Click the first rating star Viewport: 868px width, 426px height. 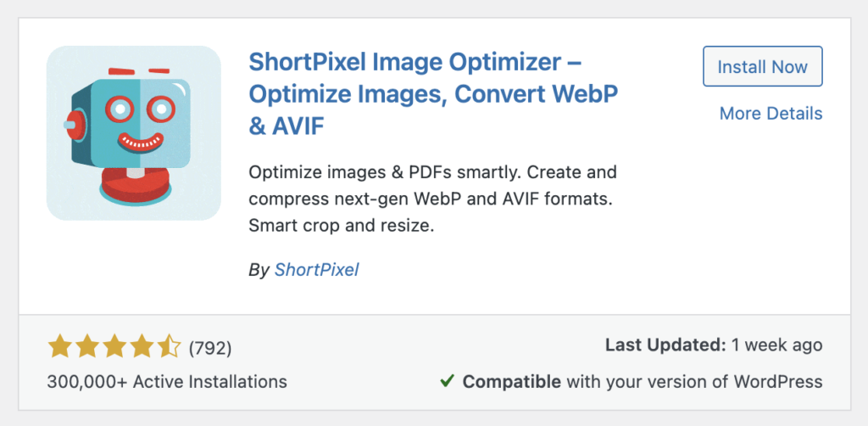(x=59, y=346)
